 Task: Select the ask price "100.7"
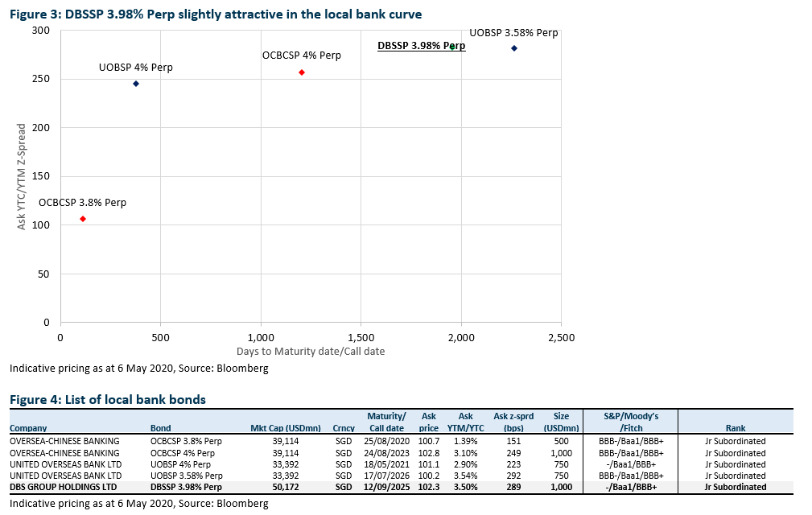pyautogui.click(x=429, y=441)
